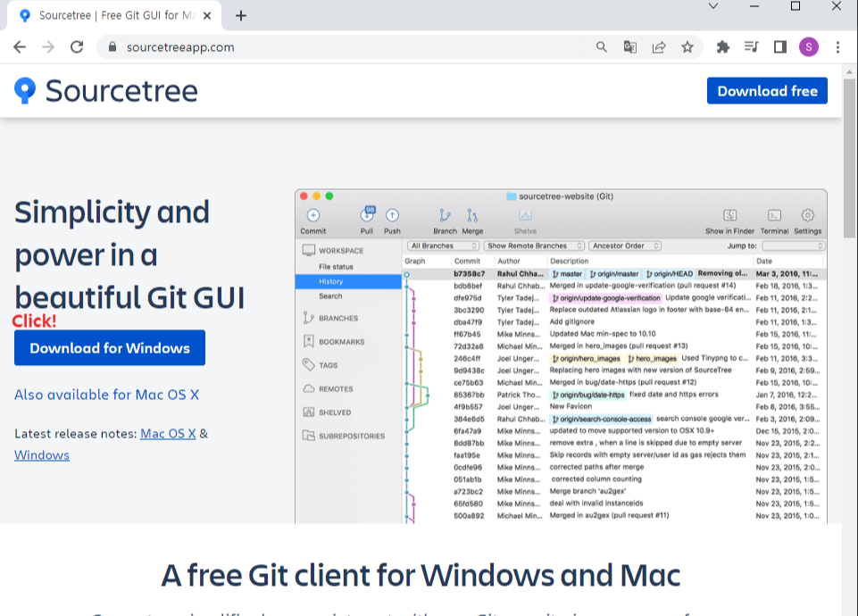Click the SHELVED sidebar icon
858x616 pixels.
pos(309,412)
